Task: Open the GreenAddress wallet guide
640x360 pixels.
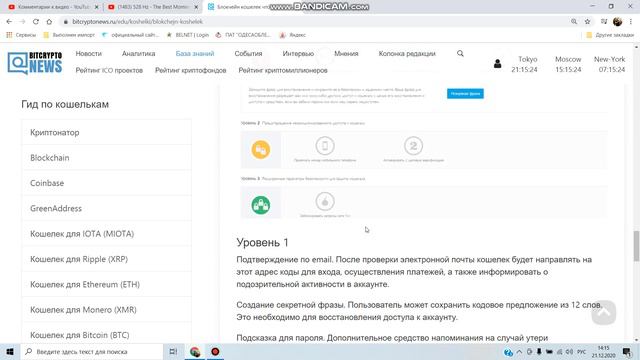Action: (106, 208)
